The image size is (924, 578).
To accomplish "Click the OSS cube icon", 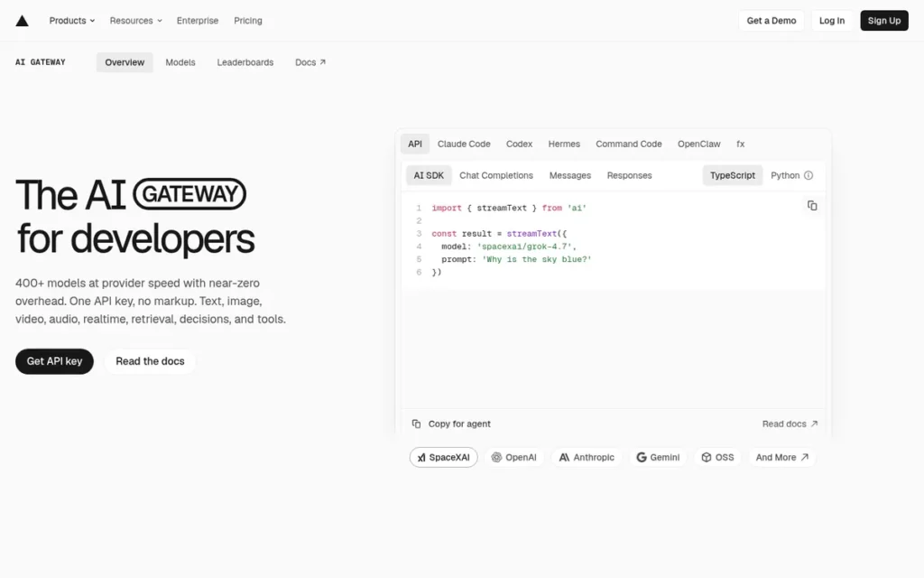I will tap(706, 457).
